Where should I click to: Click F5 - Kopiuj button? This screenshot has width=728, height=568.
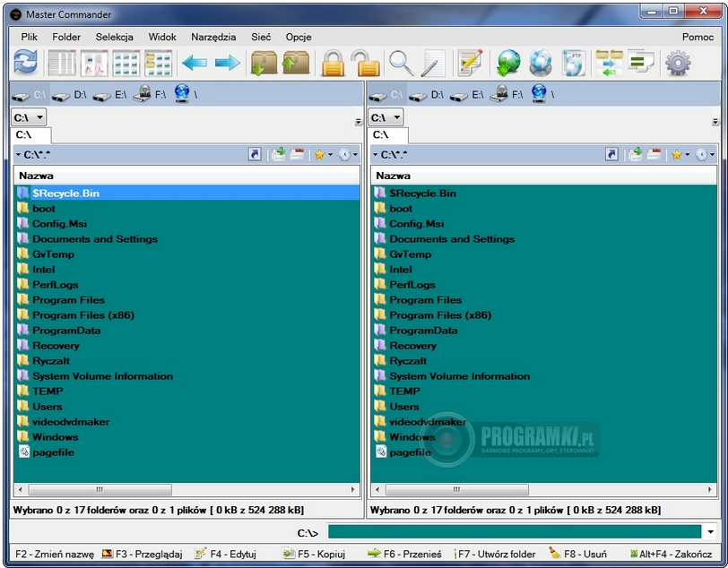coord(315,554)
